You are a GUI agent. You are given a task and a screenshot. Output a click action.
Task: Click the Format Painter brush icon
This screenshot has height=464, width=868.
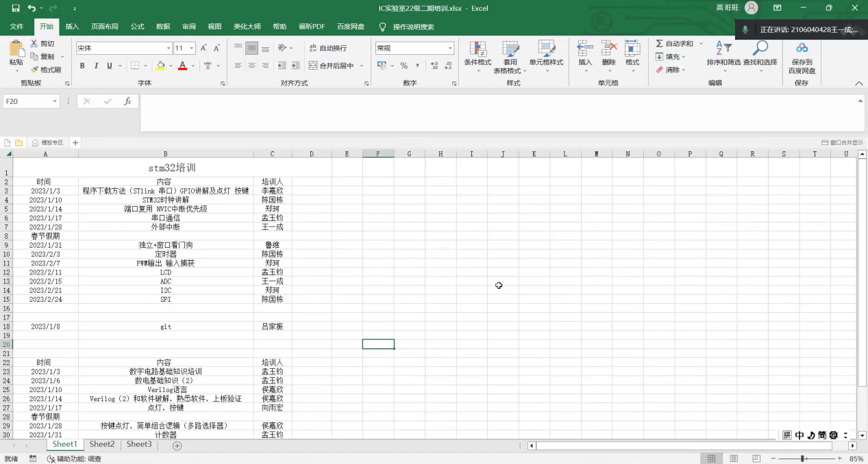[x=34, y=70]
